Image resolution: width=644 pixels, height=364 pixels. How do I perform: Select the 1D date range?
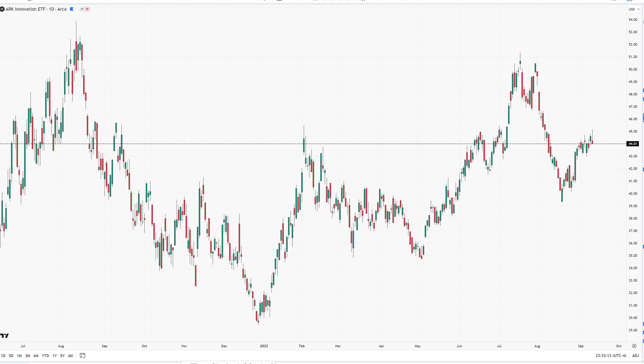click(x=3, y=355)
